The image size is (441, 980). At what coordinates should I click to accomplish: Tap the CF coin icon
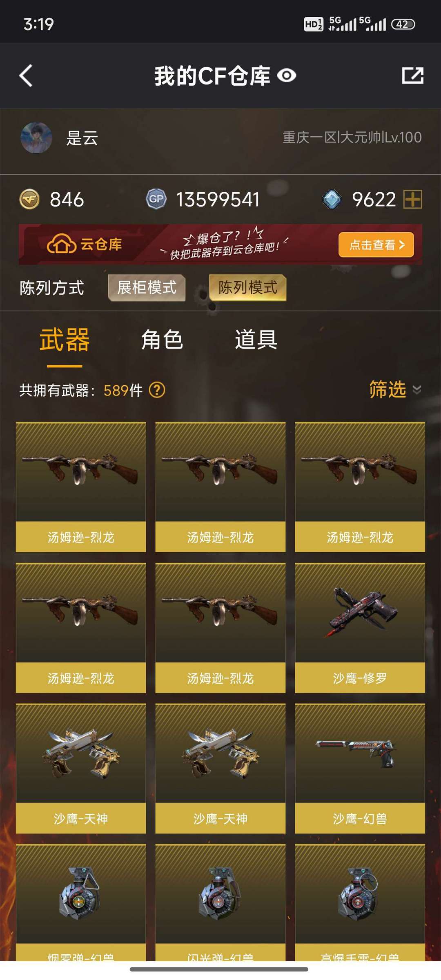(x=29, y=200)
